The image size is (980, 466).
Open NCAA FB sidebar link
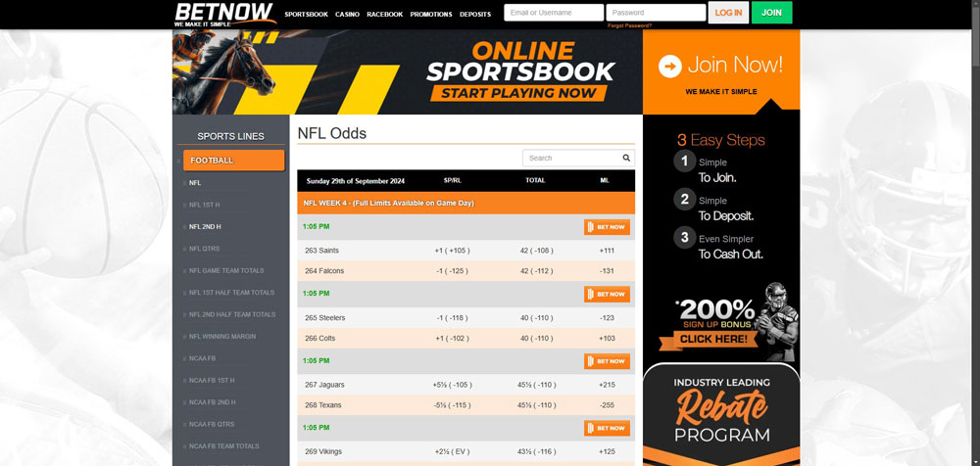203,358
